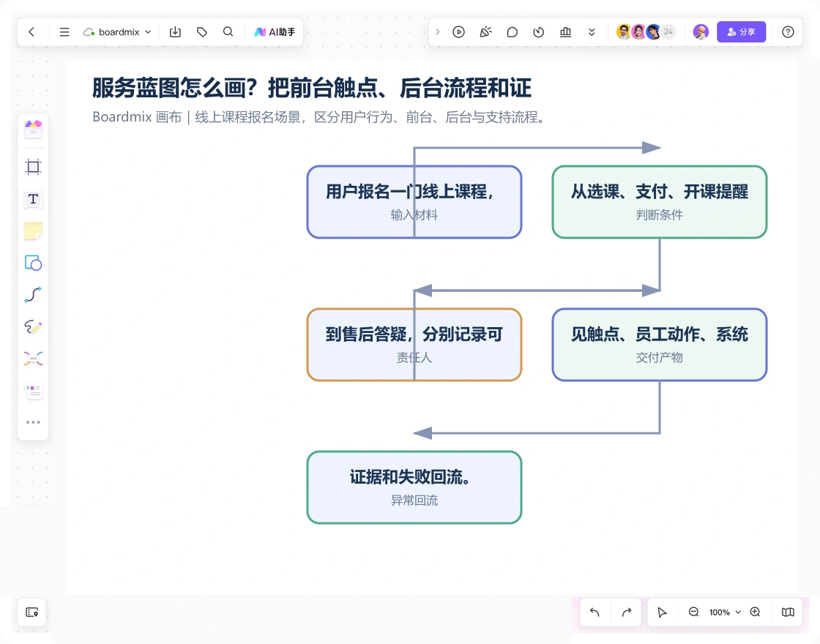Click the 异常回流 label

pos(414,501)
